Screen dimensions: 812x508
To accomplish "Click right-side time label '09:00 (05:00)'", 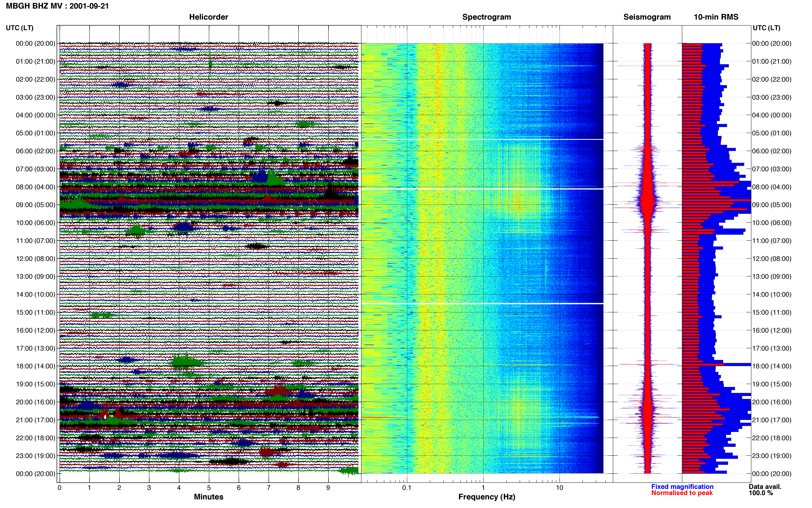I will click(x=772, y=205).
